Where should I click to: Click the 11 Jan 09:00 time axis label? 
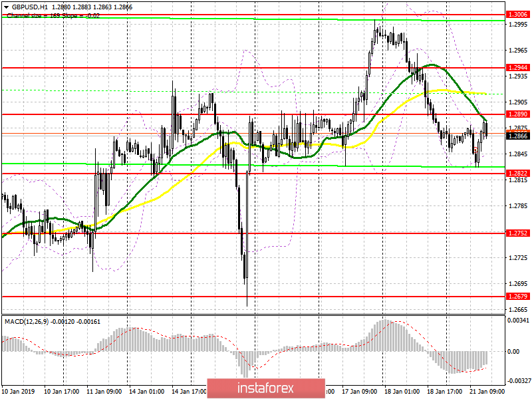point(104,391)
